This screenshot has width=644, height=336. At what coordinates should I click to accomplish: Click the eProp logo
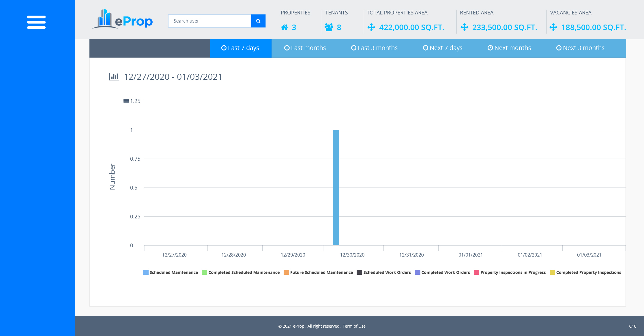(x=122, y=19)
